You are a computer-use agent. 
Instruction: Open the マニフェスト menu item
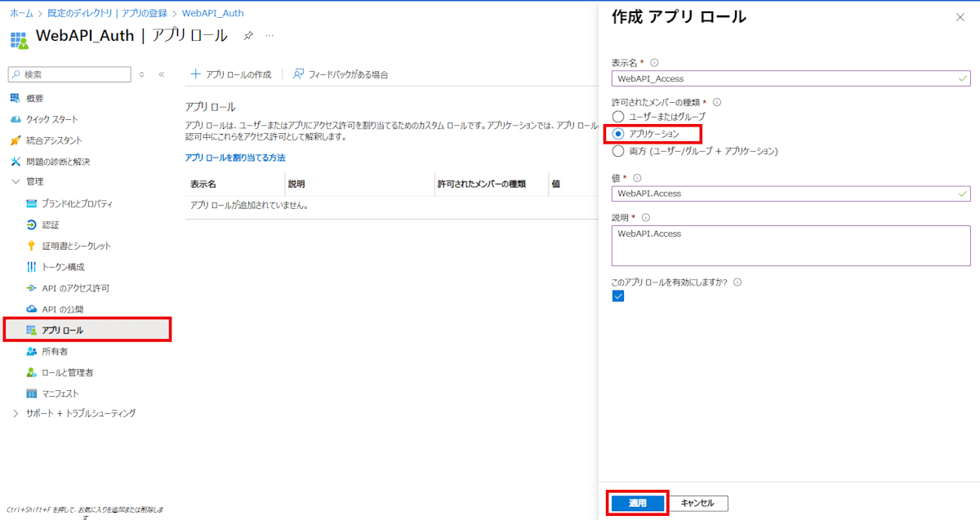[x=60, y=393]
